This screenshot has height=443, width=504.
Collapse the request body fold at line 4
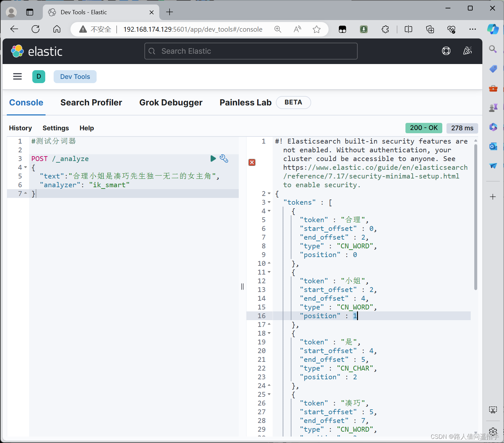[x=26, y=167]
